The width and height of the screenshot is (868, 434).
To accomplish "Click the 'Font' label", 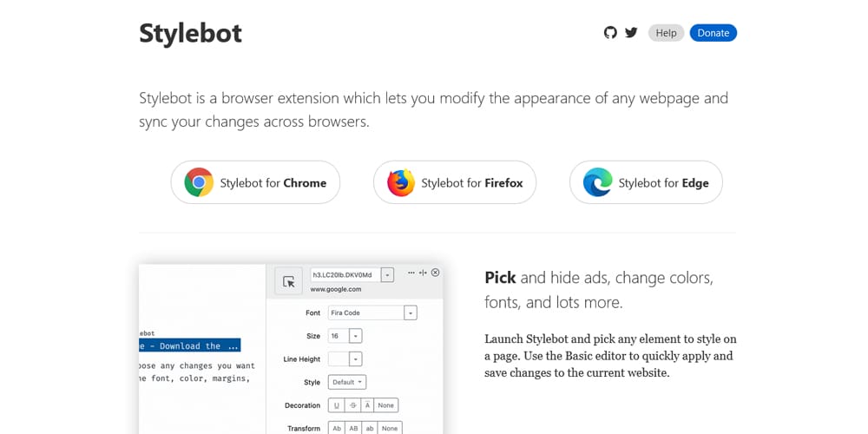I will (x=312, y=312).
